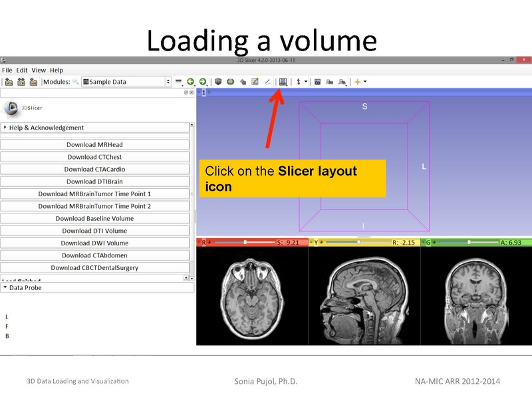This screenshot has height=399, width=532.
Task: Click Download DWI Volume button
Action: click(94, 243)
